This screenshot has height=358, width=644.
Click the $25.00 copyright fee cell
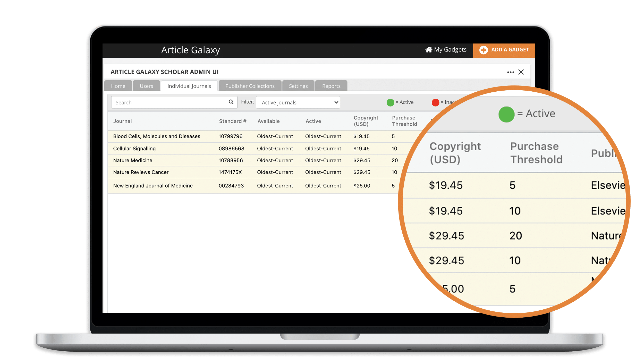coord(362,186)
